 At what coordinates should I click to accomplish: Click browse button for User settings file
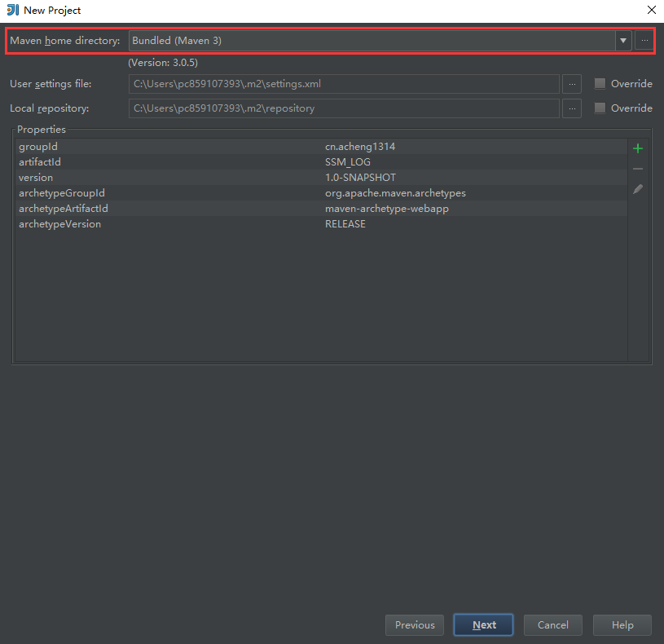pos(572,84)
